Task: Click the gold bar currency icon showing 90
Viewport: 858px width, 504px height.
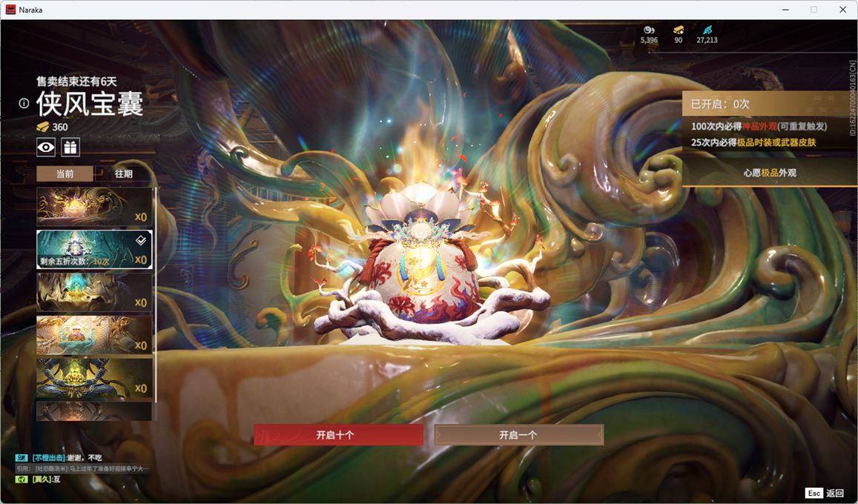Action: pos(679,30)
